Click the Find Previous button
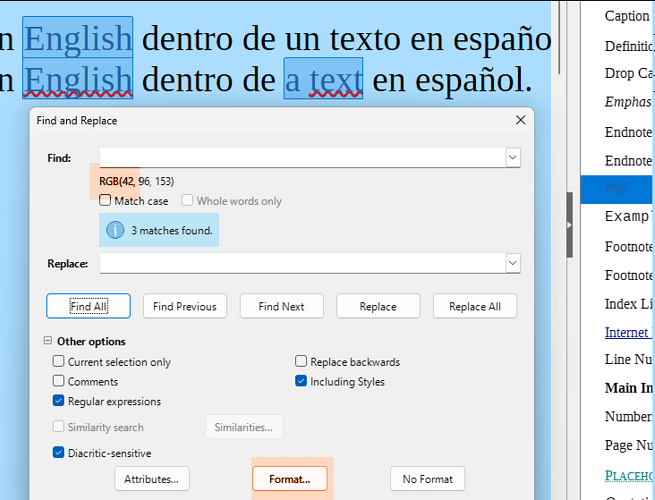 tap(185, 306)
